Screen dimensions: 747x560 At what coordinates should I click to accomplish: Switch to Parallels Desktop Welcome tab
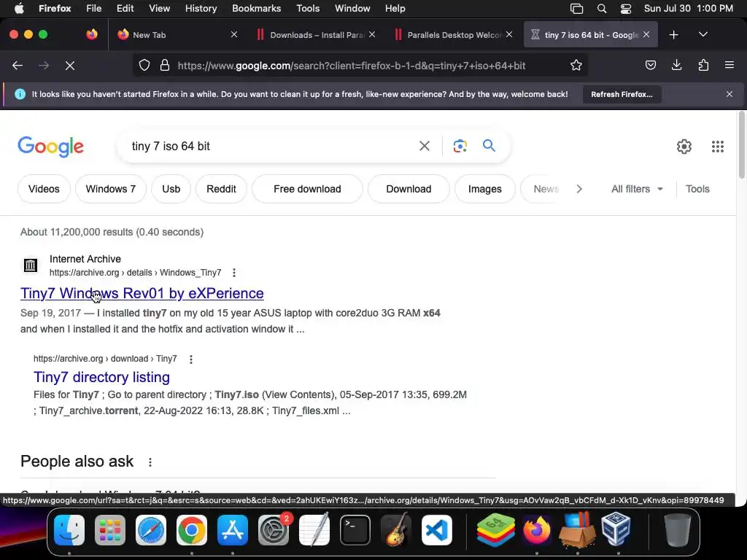452,35
